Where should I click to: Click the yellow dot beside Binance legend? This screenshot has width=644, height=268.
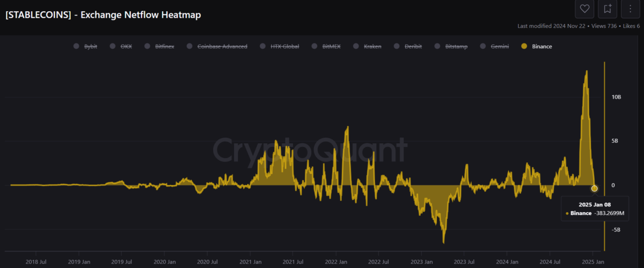[x=524, y=47]
